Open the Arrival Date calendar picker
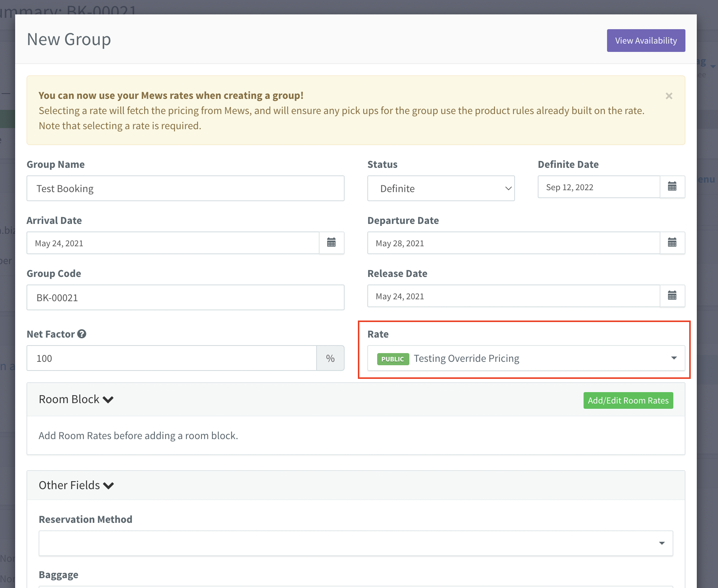This screenshot has height=588, width=718. 331,243
